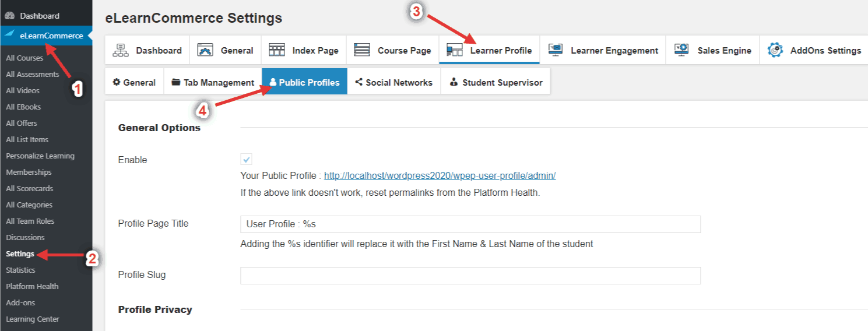The height and width of the screenshot is (331, 868).
Task: Click the AddOns Settings gear icon
Action: 775,50
